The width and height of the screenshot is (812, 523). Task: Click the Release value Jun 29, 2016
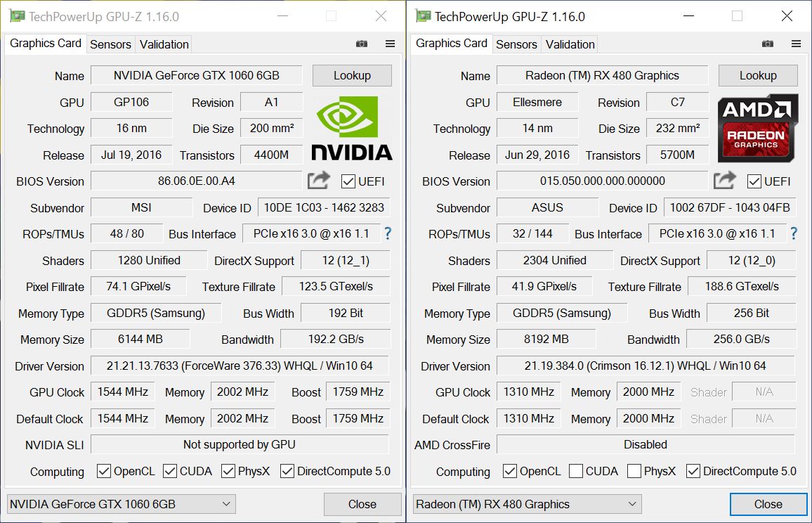click(x=537, y=155)
